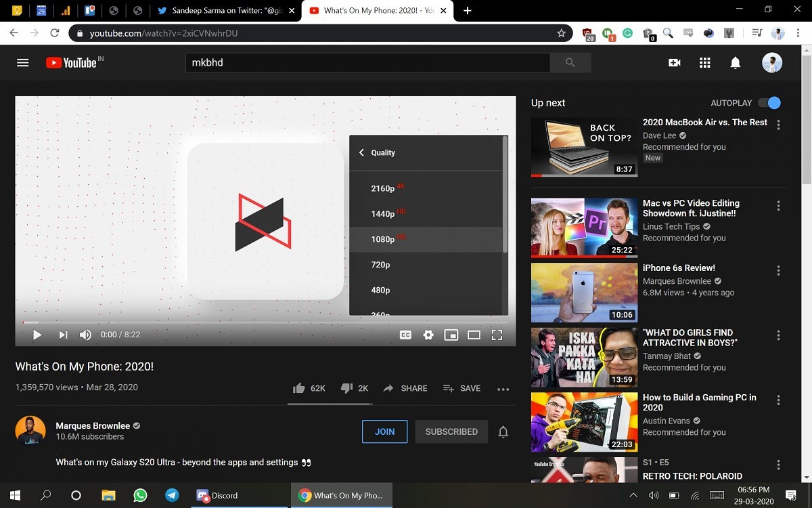The height and width of the screenshot is (508, 812).
Task: Choose 720p from Quality menu
Action: (380, 265)
